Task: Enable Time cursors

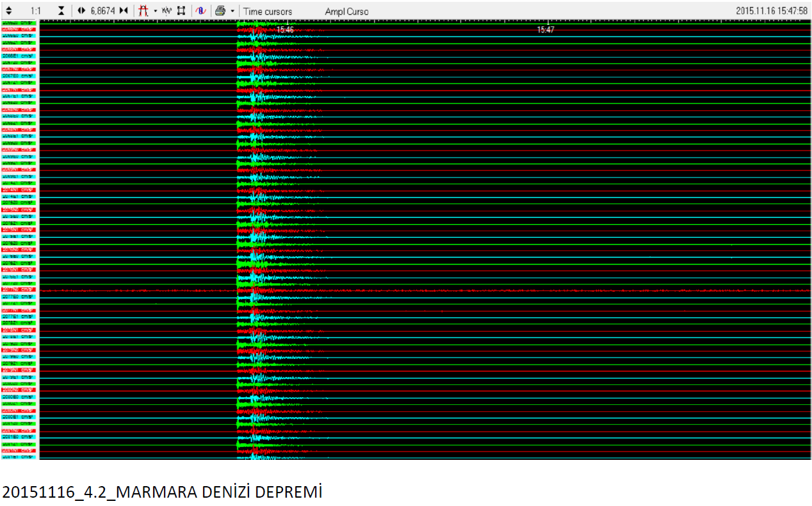Action: click(268, 12)
